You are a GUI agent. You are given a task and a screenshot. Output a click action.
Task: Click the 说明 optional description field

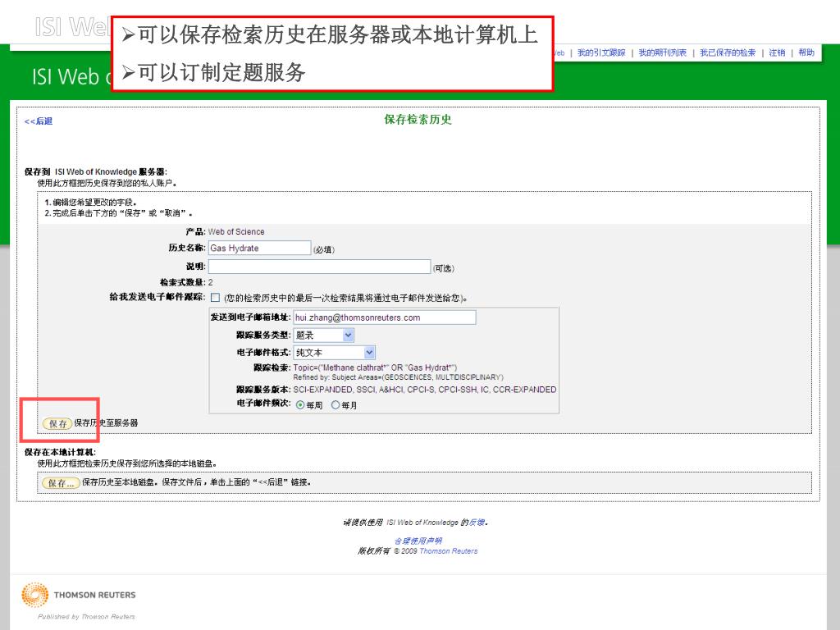319,267
